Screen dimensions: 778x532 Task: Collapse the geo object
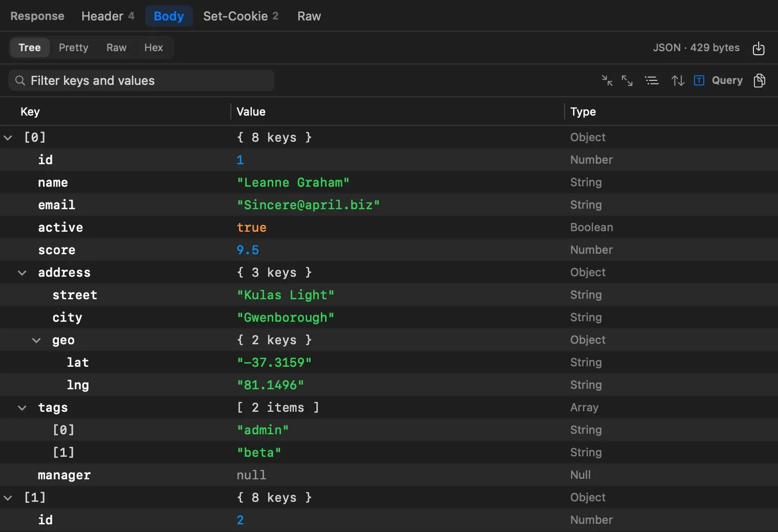coord(36,340)
